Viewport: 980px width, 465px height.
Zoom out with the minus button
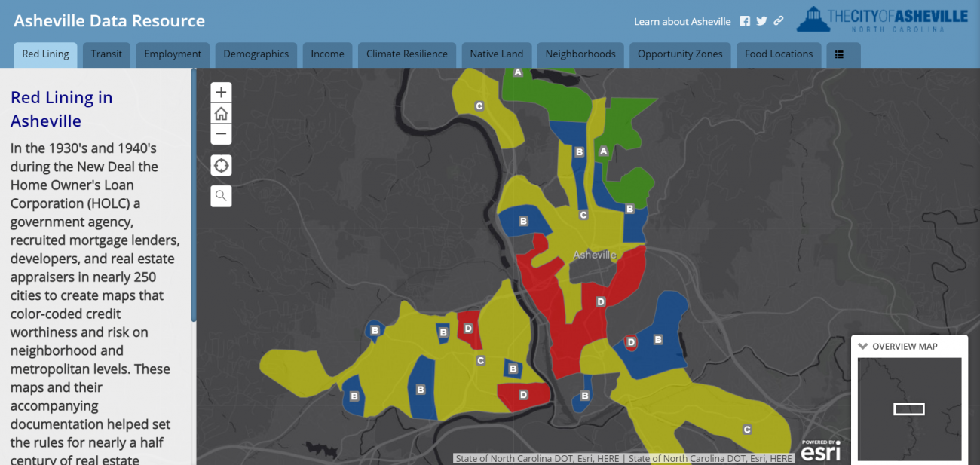click(x=221, y=134)
